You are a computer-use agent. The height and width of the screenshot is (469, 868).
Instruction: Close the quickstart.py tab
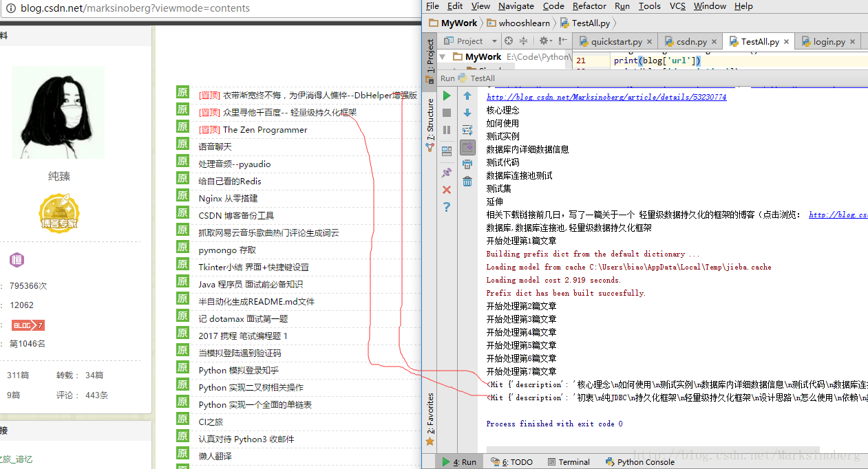[x=649, y=42]
